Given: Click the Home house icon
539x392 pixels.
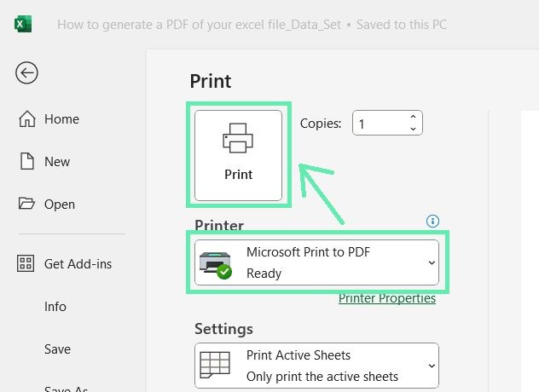Looking at the screenshot, I should pos(26,119).
